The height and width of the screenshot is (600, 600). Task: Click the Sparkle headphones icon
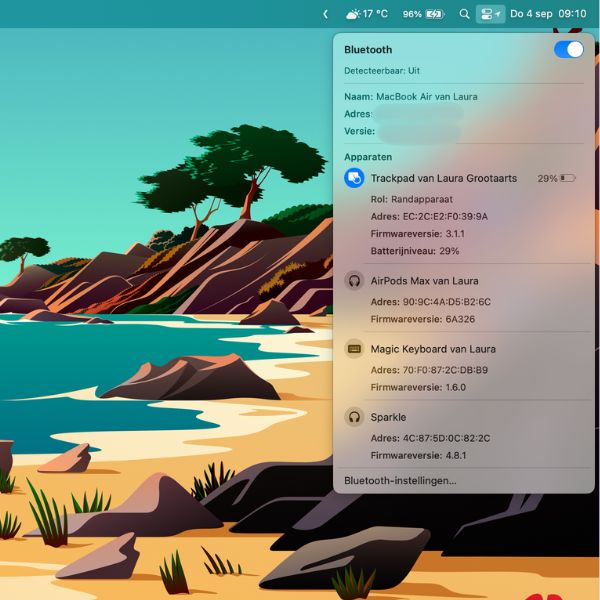354,417
